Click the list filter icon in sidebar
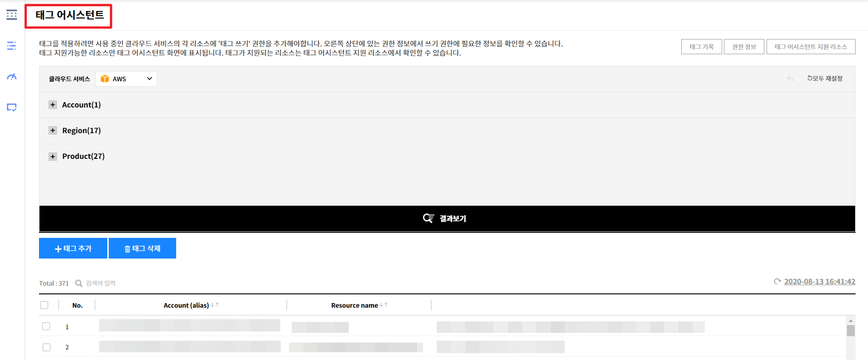The height and width of the screenshot is (360, 868). (x=12, y=45)
